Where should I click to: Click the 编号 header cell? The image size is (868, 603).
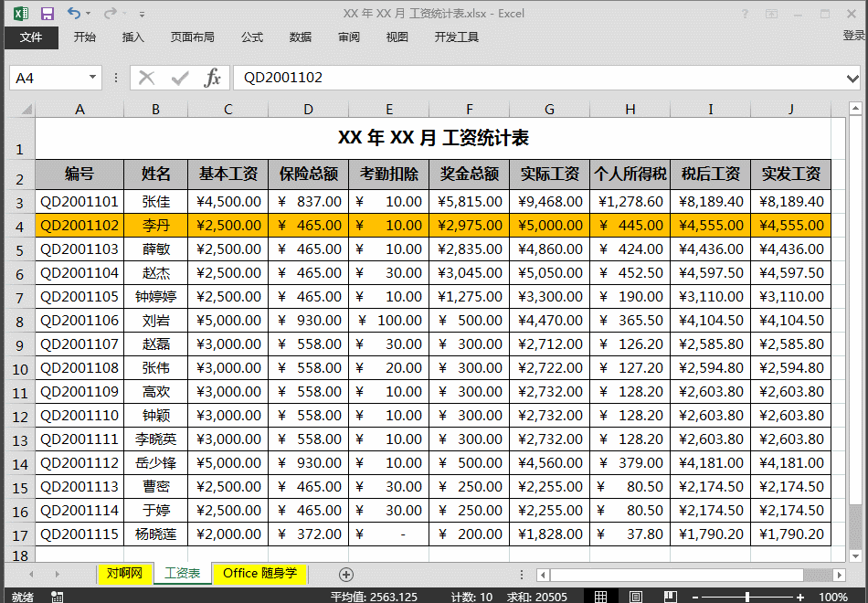tap(79, 175)
